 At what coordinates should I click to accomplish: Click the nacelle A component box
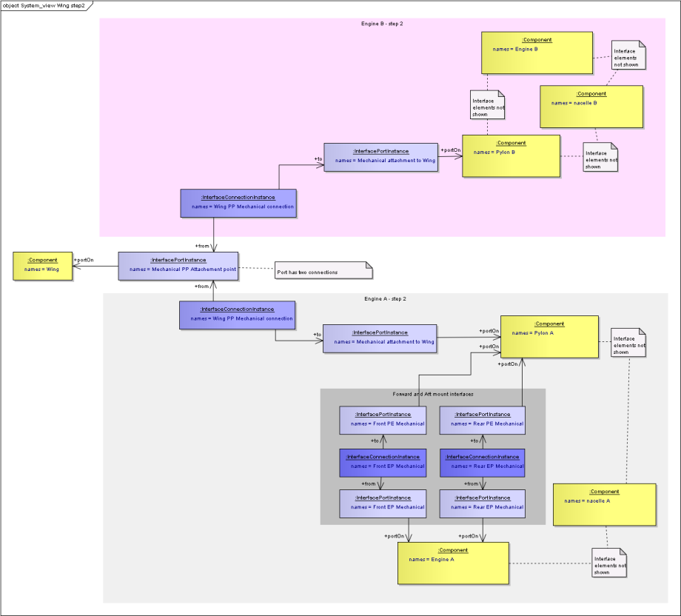[x=604, y=504]
